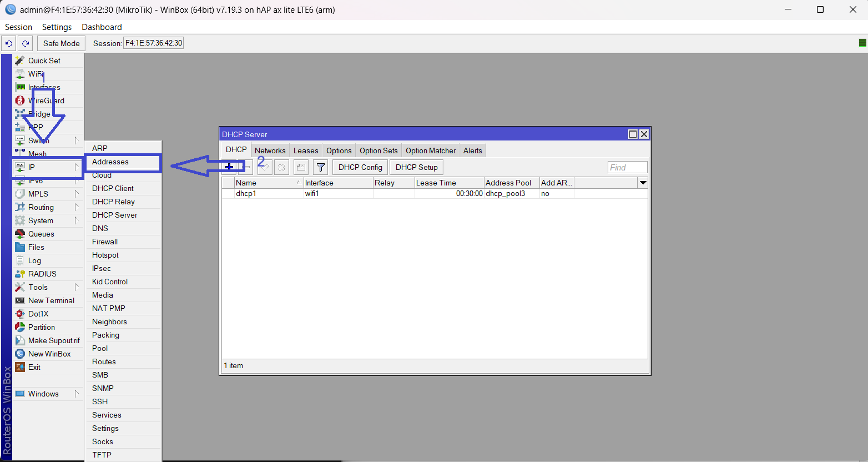This screenshot has width=868, height=462.
Task: Expand the Windows submenu arrow
Action: coord(77,394)
